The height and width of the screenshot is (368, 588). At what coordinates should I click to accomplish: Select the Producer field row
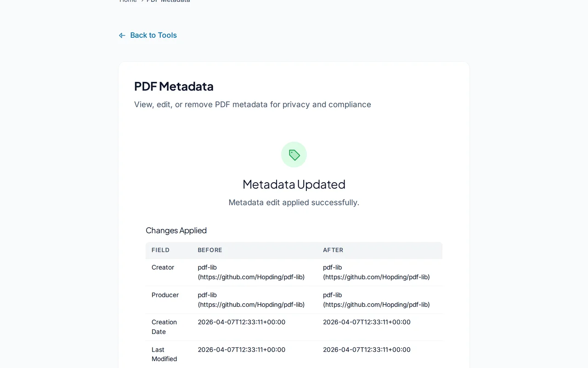165,295
